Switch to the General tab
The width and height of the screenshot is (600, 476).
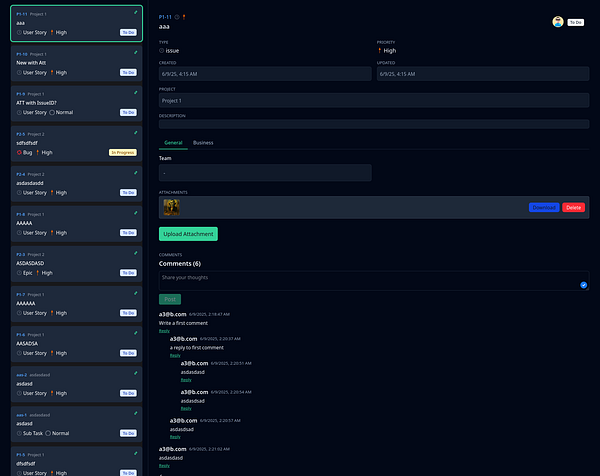point(173,143)
